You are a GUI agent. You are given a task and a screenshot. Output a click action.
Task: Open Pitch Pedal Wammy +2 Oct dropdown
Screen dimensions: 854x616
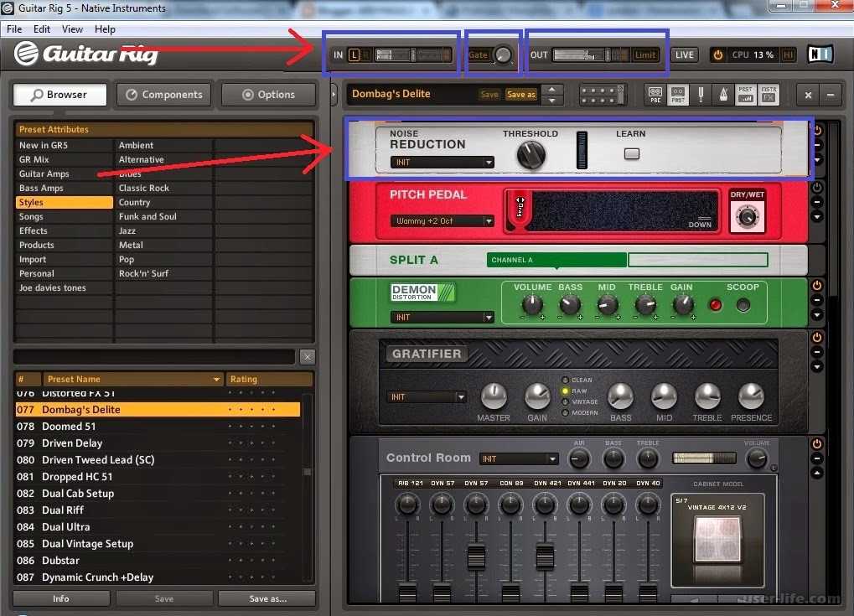tap(442, 221)
